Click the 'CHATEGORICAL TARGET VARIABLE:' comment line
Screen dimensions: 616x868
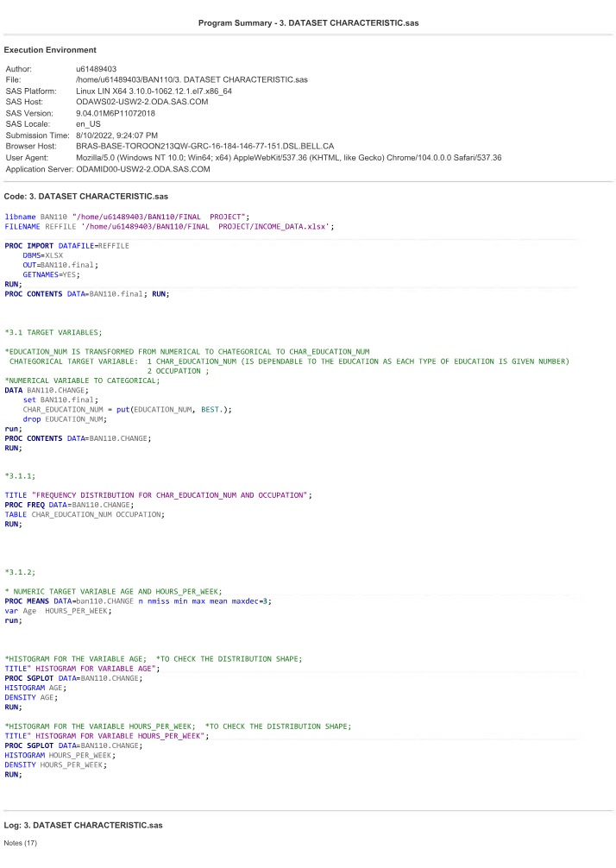pyautogui.click(x=289, y=362)
